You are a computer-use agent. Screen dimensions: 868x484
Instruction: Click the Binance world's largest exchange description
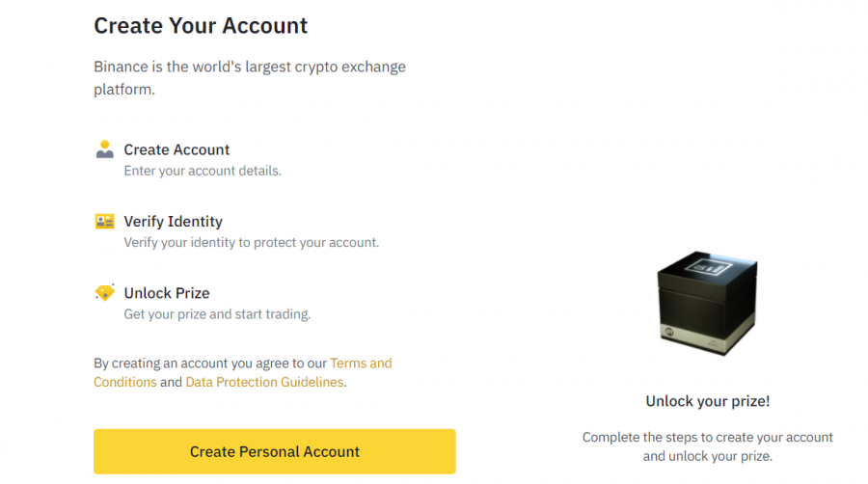250,78
